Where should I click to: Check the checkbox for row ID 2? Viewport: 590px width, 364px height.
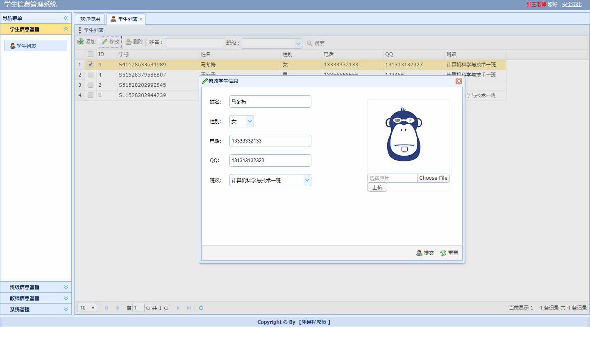pyautogui.click(x=91, y=85)
